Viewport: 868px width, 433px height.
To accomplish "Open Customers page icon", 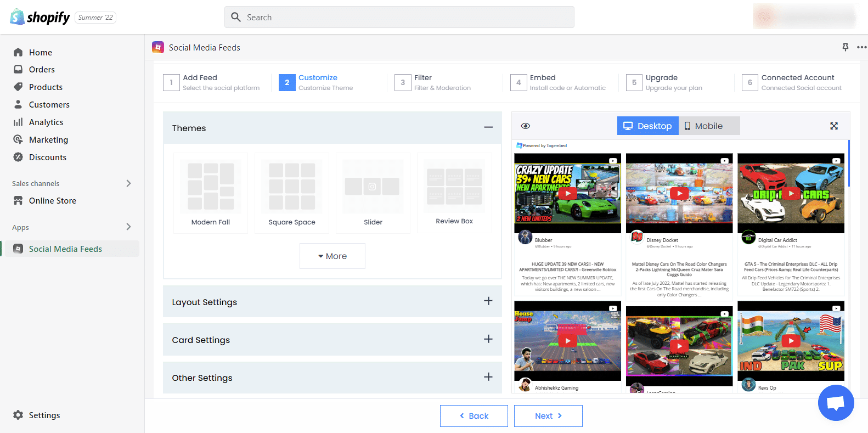I will 18,104.
